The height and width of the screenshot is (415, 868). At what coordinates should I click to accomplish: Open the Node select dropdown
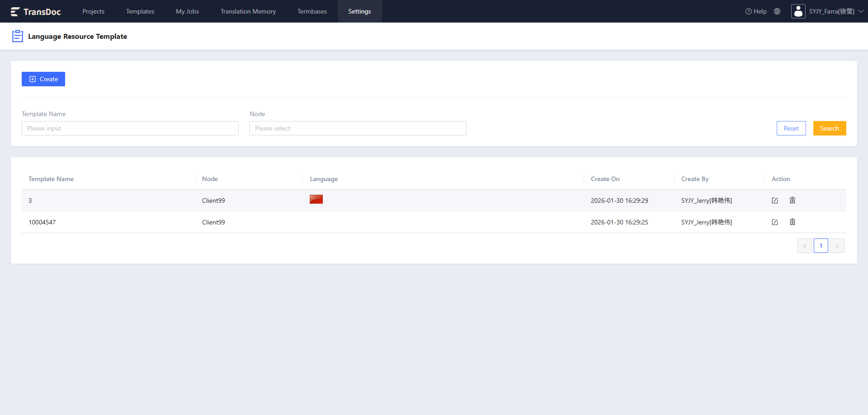(358, 128)
